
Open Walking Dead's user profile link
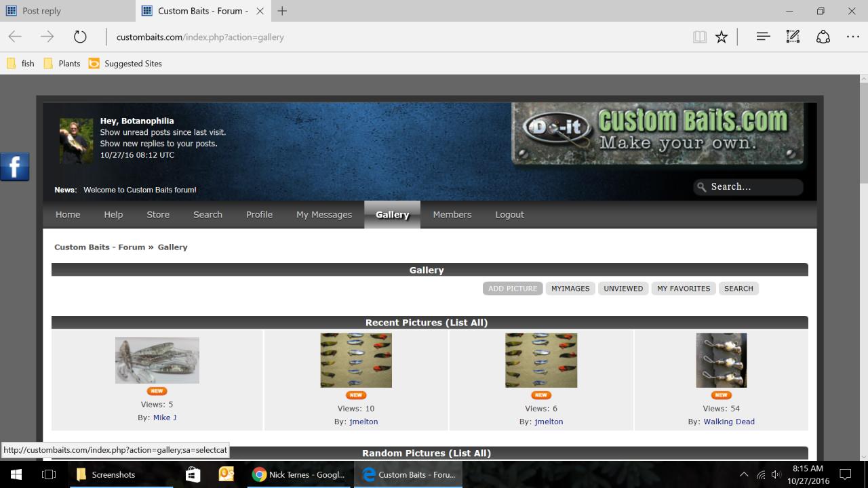pyautogui.click(x=728, y=422)
